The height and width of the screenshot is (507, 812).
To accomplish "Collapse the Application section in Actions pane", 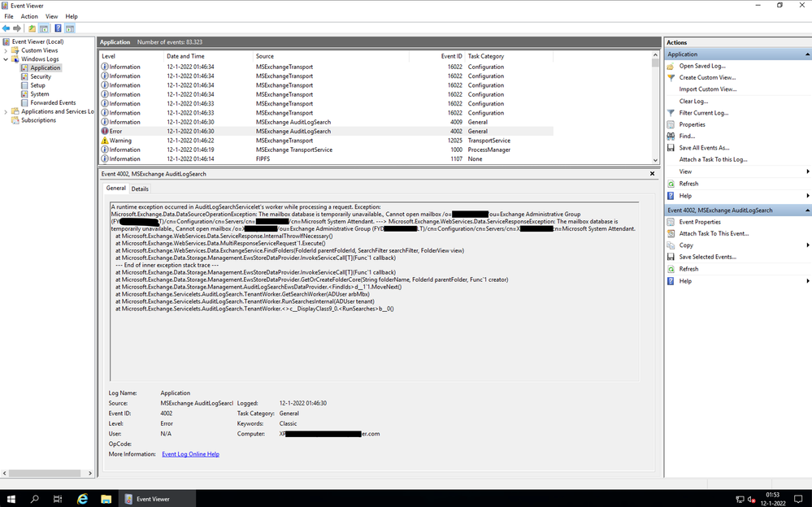I will tap(807, 54).
